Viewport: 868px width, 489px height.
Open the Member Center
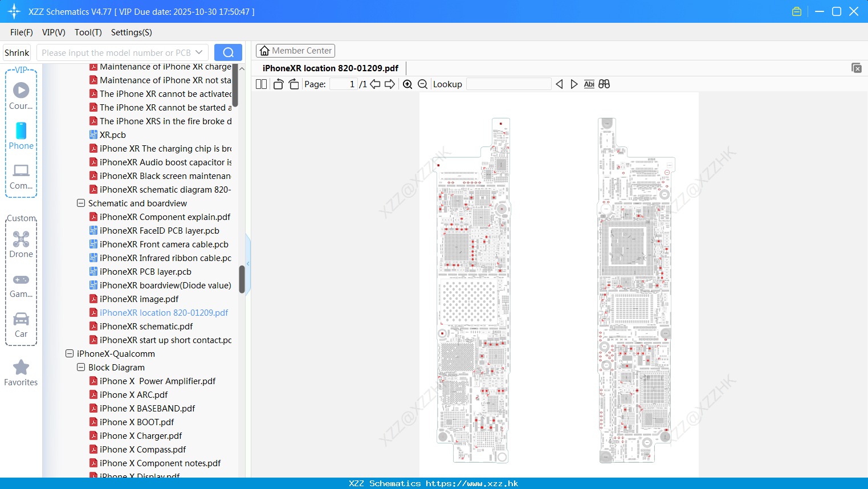295,51
